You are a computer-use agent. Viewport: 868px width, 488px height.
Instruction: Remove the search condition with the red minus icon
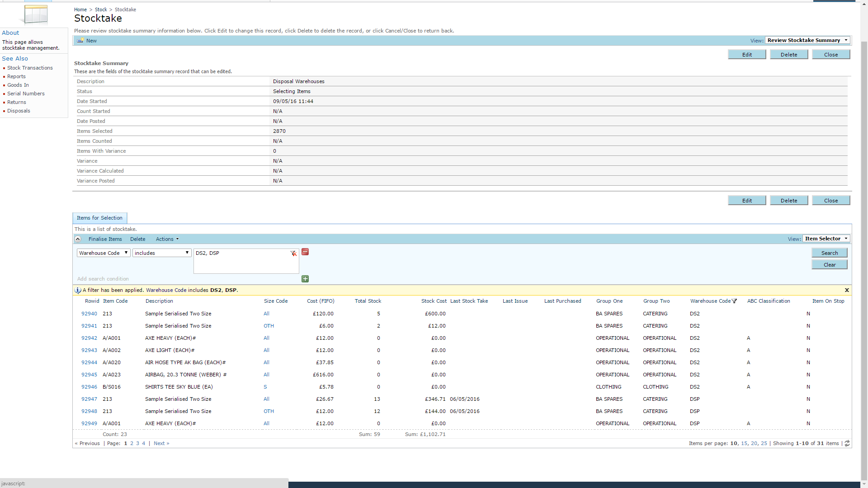pyautogui.click(x=305, y=252)
